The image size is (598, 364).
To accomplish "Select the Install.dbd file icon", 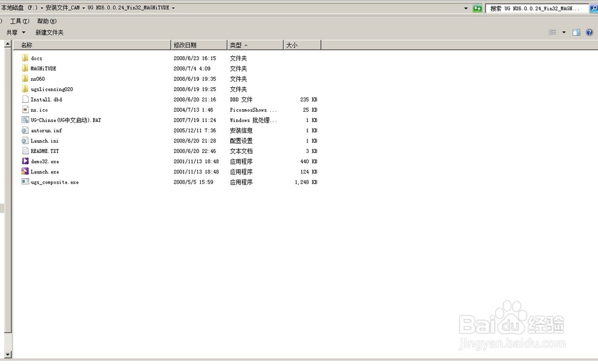I will [x=25, y=99].
